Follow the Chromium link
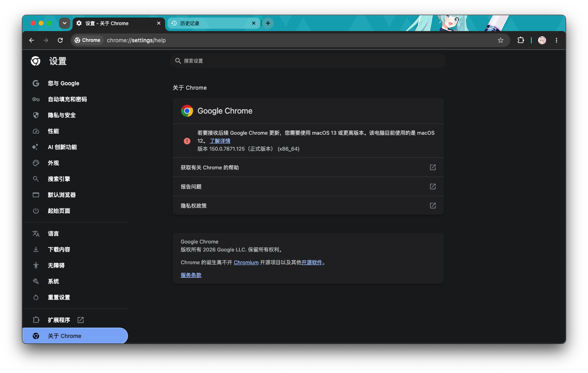The height and width of the screenshot is (373, 588). 246,263
